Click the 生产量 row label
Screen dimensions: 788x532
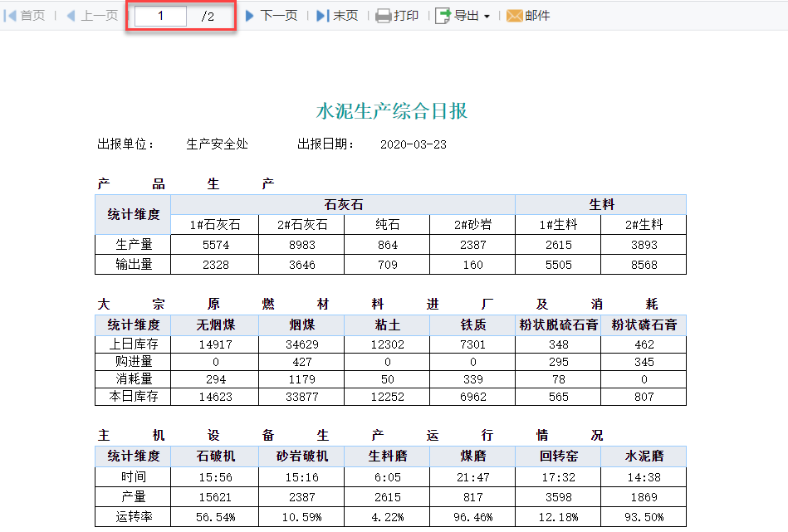(x=133, y=245)
